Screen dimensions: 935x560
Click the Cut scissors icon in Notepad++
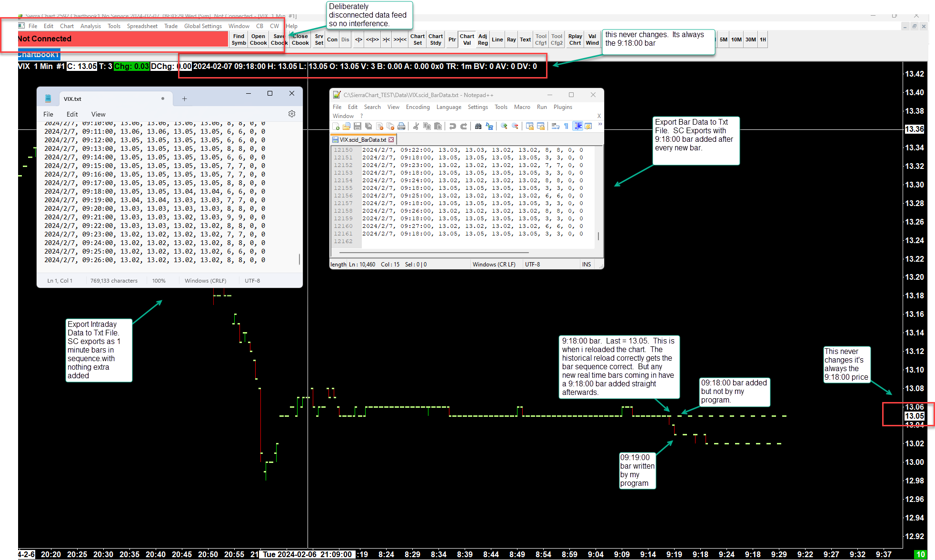point(416,126)
